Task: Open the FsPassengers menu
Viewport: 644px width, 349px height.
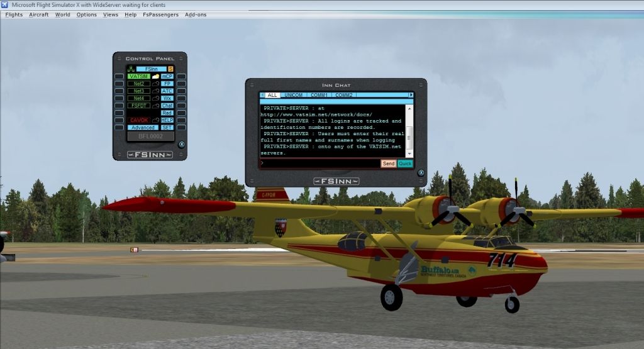Action: click(160, 14)
